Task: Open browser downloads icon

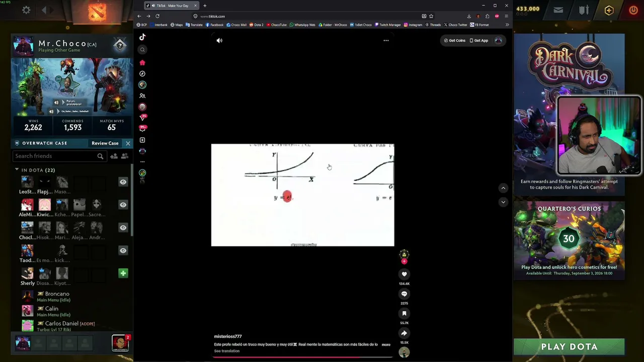Action: pyautogui.click(x=469, y=16)
